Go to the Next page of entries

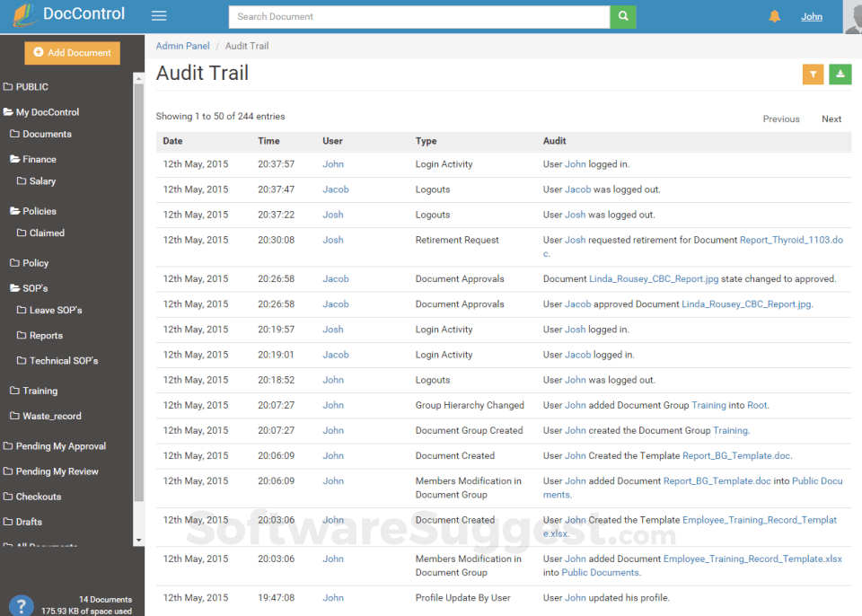[831, 119]
